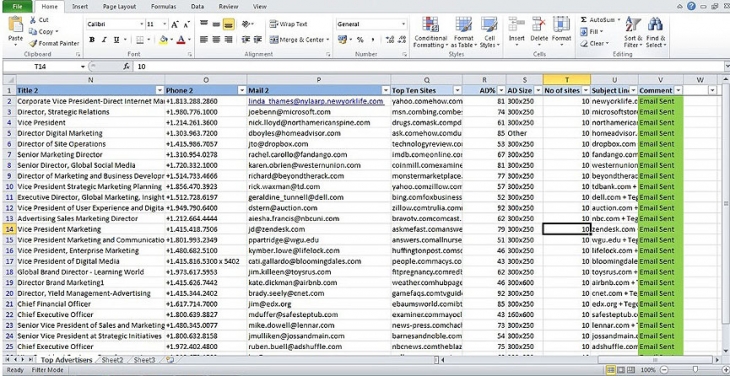Viewport: 730px width, 376px height.
Task: Open Format as Table gallery
Action: (464, 32)
